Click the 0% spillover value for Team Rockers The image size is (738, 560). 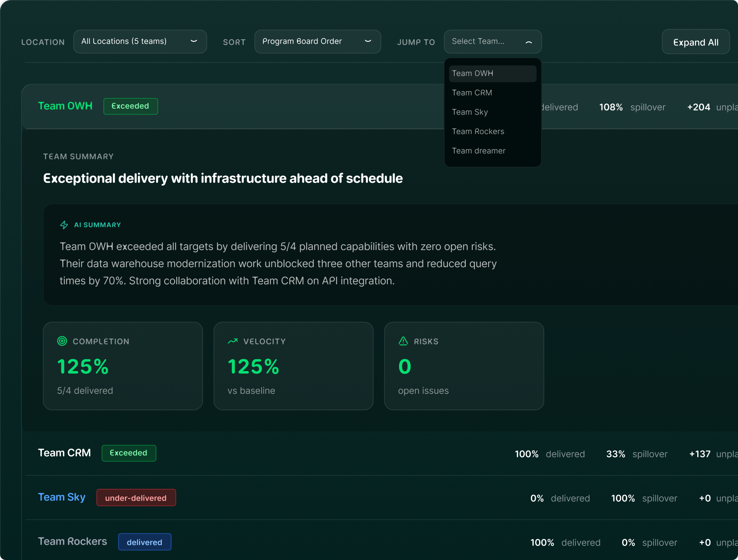[628, 542]
